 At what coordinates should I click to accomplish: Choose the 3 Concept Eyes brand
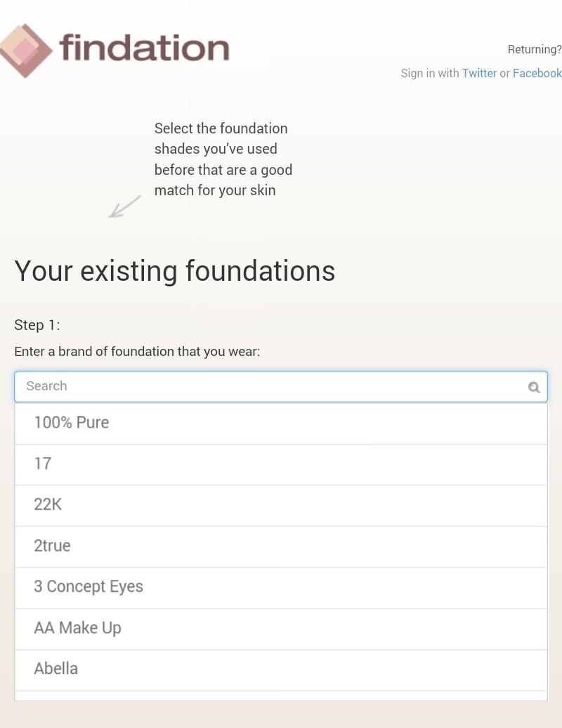pos(89,586)
